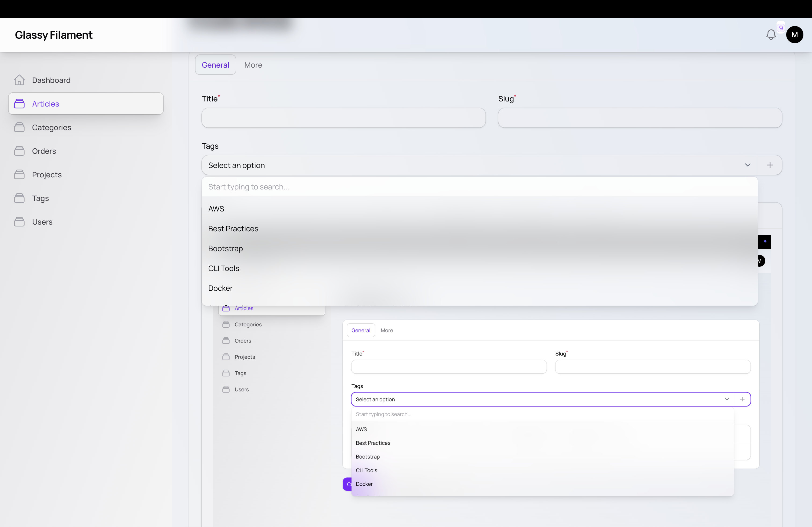Click the Categories icon in main sidebar

pyautogui.click(x=19, y=127)
